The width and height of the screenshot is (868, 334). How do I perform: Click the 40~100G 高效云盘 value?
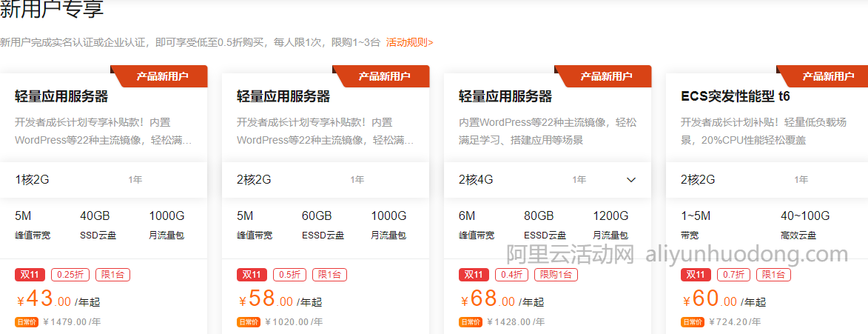click(x=805, y=216)
